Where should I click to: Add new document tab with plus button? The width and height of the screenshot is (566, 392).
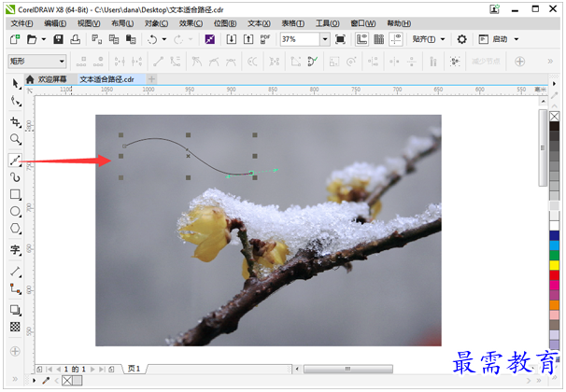(151, 79)
